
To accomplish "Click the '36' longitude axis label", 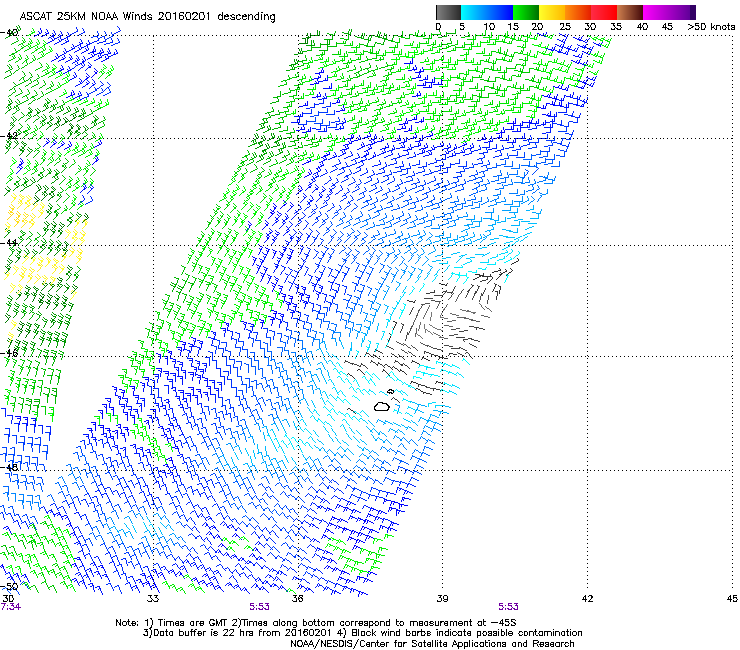I will [298, 599].
